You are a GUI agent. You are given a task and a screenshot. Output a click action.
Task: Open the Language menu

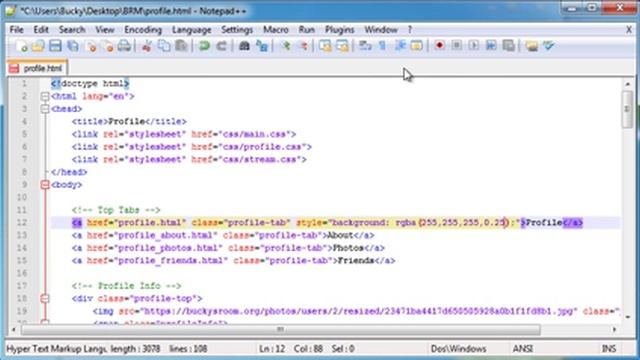(192, 30)
